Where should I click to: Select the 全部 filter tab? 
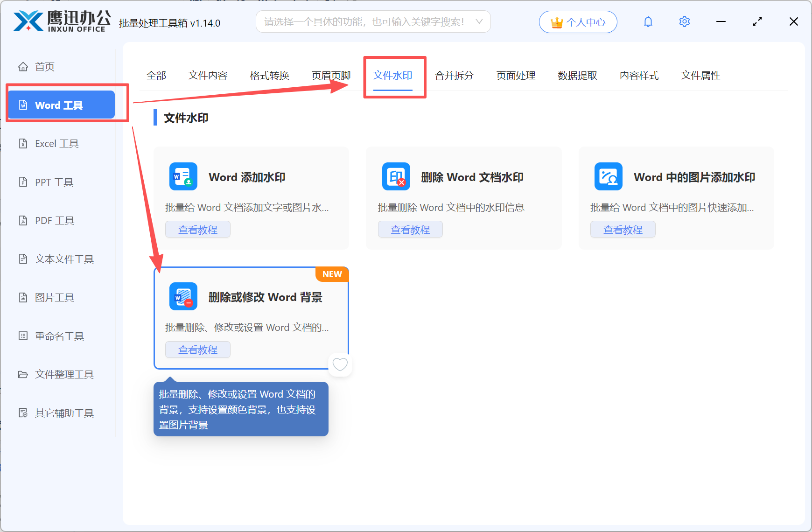(x=157, y=76)
